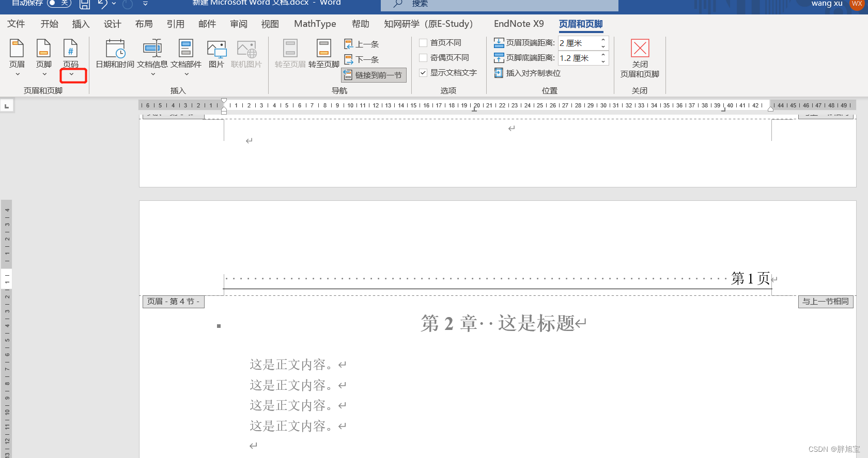Jump to next section (下一条)

pos(362,59)
